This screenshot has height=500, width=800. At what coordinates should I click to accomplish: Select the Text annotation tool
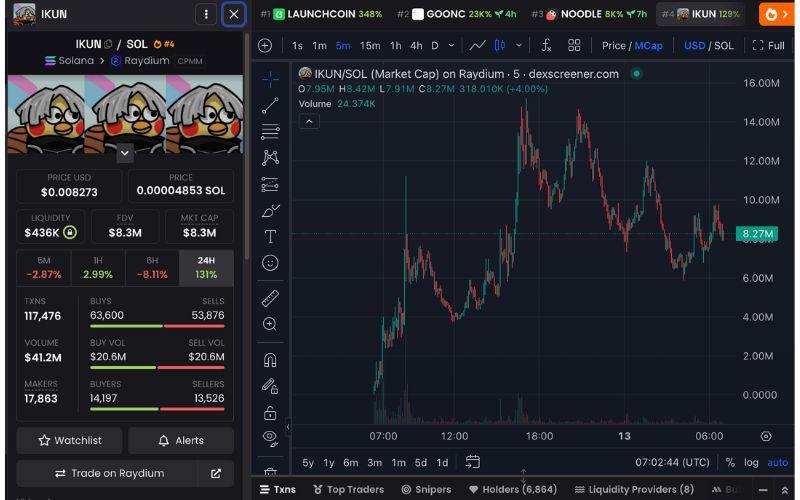(270, 237)
